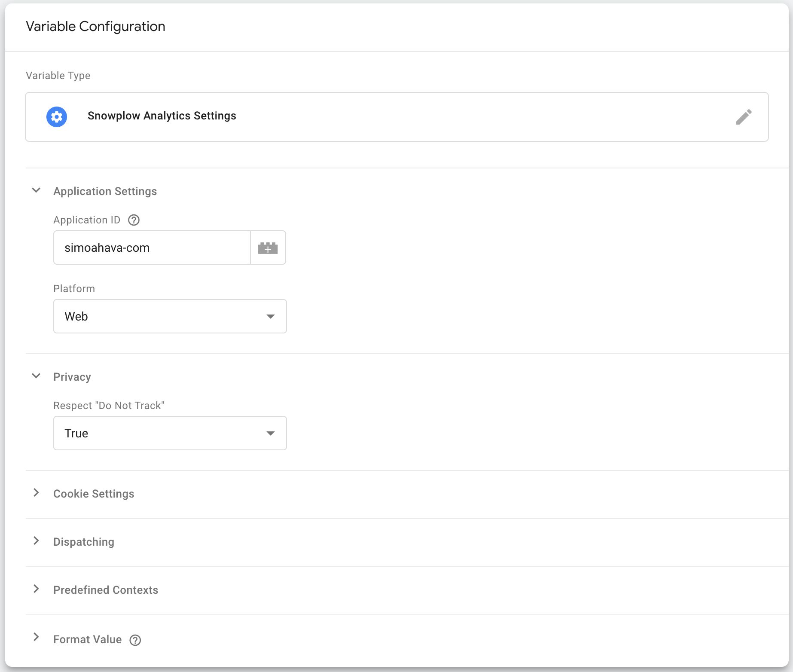
Task: Click the insert variable brick icon
Action: click(x=268, y=248)
